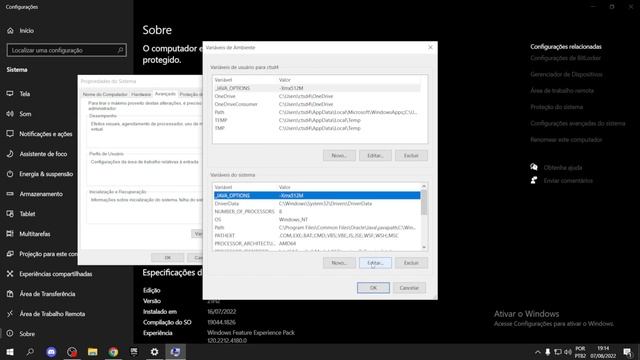Switch to Nome do Computador tab
640x360 pixels.
tap(105, 94)
